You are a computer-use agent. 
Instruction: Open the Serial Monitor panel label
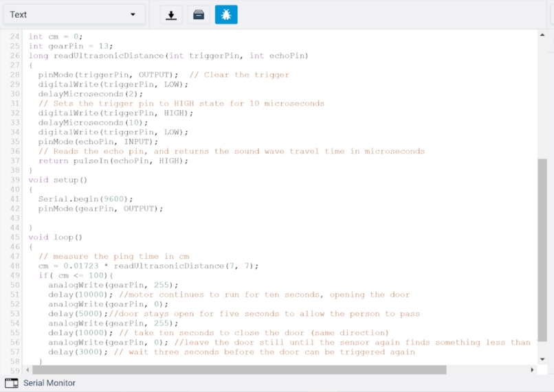49,383
